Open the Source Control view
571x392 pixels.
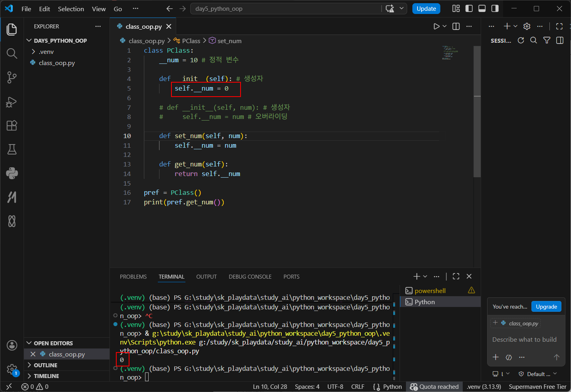(x=12, y=77)
